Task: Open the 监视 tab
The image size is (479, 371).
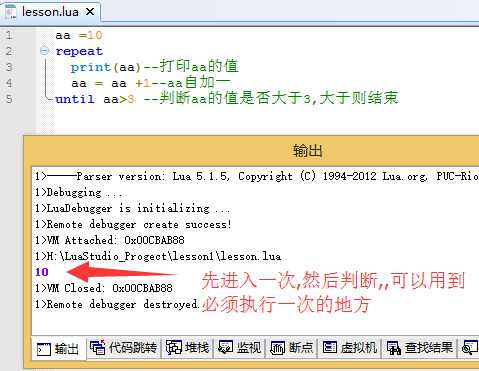Action: pos(239,348)
